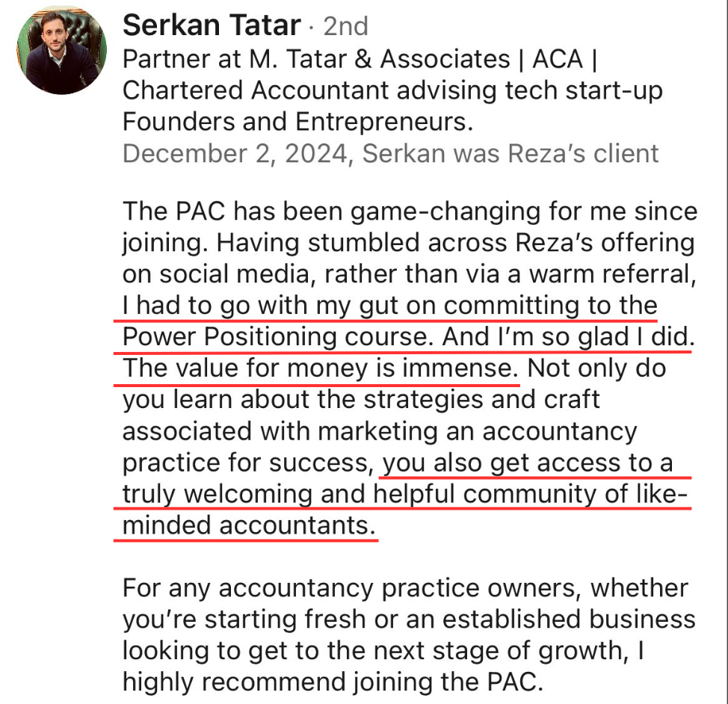The width and height of the screenshot is (728, 704).
Task: Click the 2nd connection degree badge
Action: coord(345,27)
